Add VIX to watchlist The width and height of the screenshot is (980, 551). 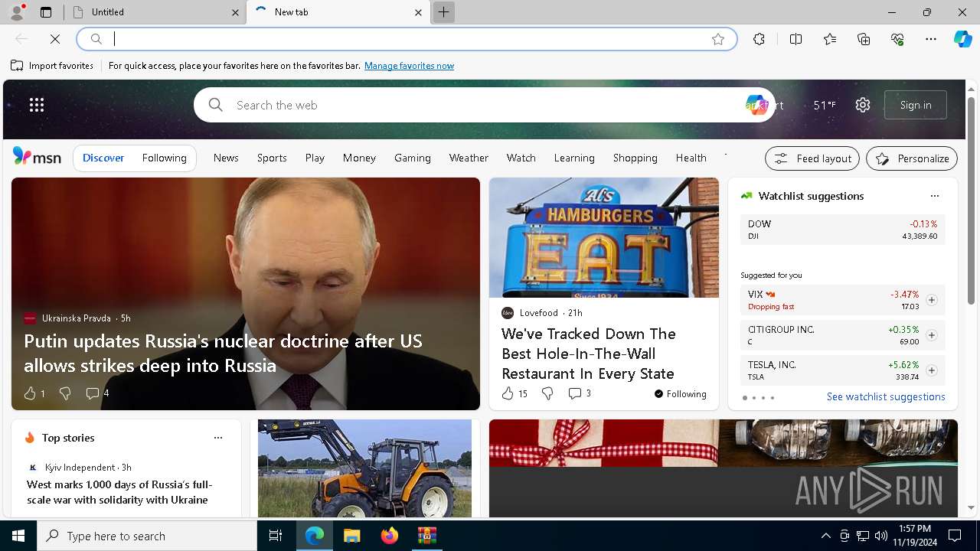[931, 300]
